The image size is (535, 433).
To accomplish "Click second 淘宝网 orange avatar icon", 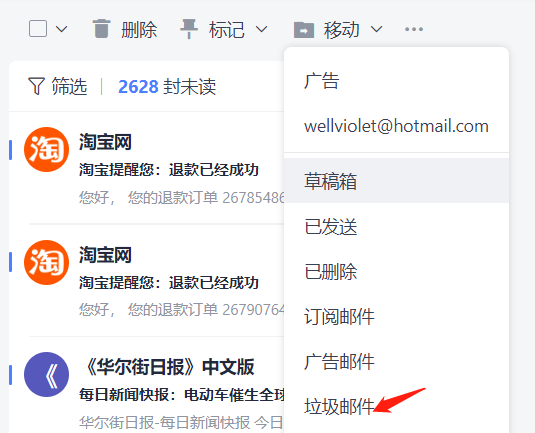I will click(46, 262).
